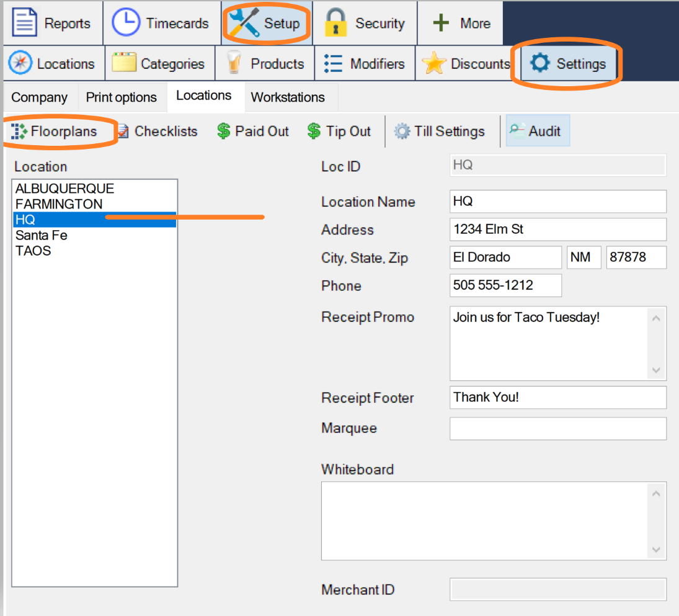Switch to the Company tab
Screen dimensions: 679x616
coord(40,97)
